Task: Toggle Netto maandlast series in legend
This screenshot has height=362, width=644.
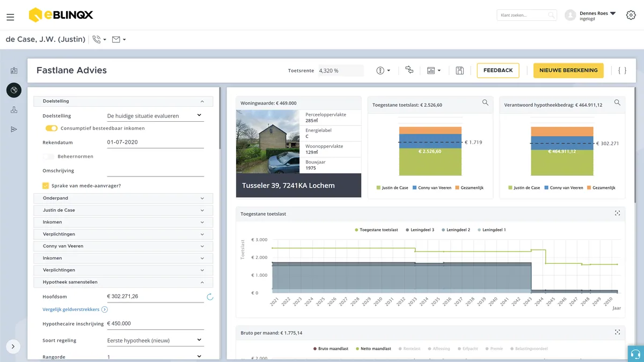Action: (x=373, y=349)
